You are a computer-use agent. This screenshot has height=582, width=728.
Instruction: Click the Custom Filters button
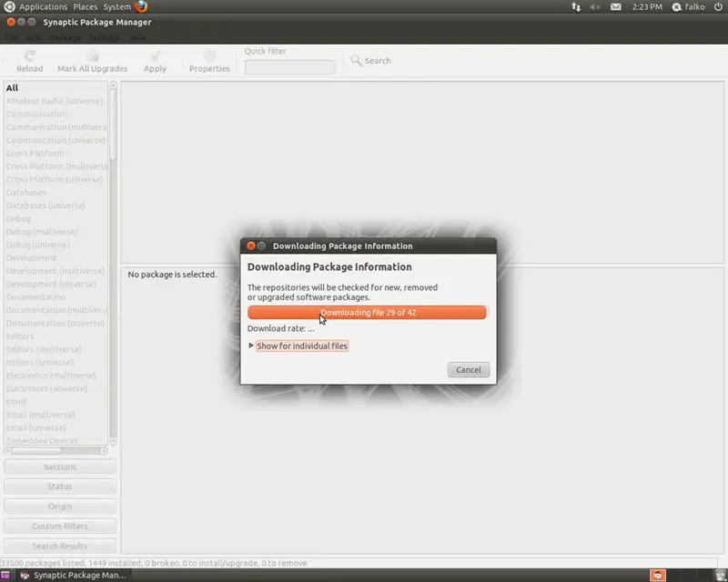click(60, 527)
